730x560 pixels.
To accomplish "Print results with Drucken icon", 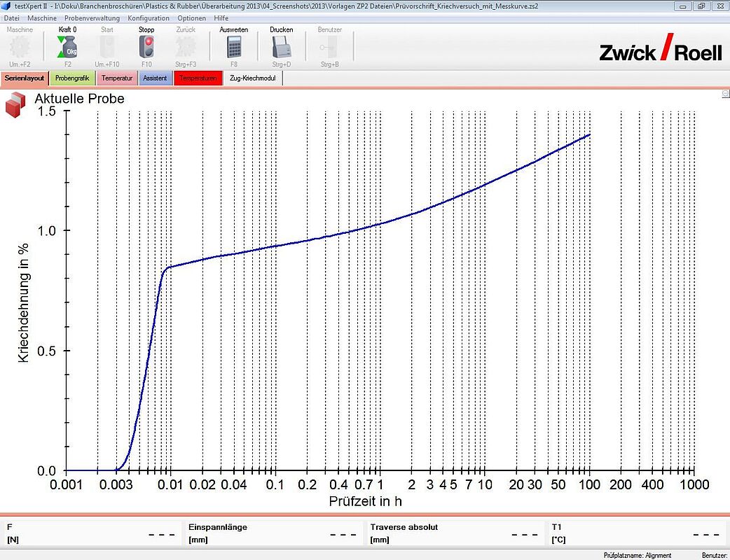I will tap(281, 47).
